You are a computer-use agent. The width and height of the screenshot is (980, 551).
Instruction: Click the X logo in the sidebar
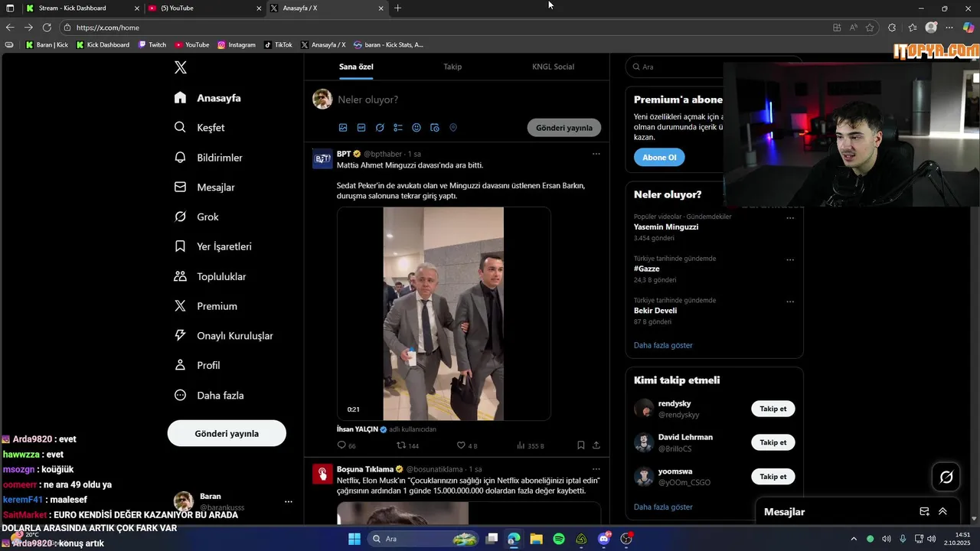[181, 67]
